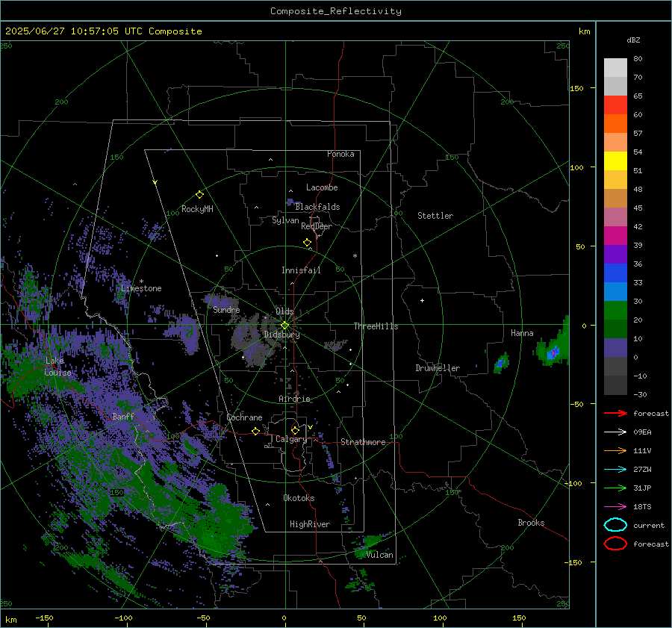The width and height of the screenshot is (672, 628).
Task: Click the ThreeHills city label
Action: click(376, 326)
